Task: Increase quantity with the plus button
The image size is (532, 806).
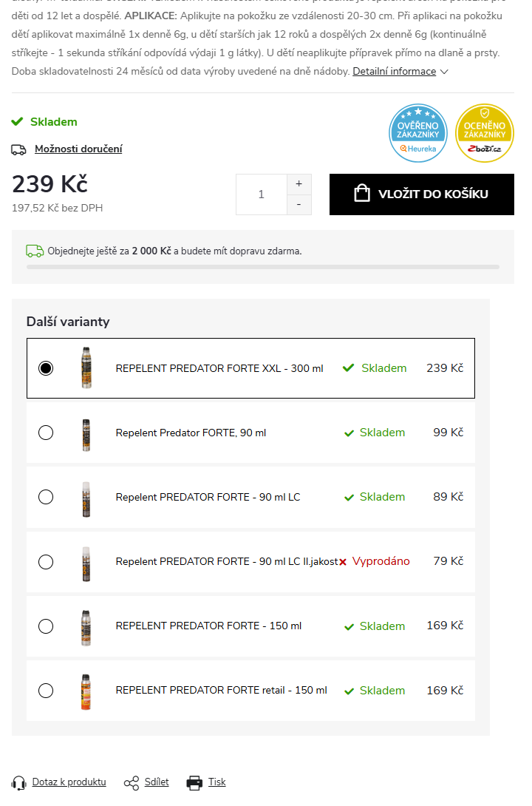Action: coord(299,184)
